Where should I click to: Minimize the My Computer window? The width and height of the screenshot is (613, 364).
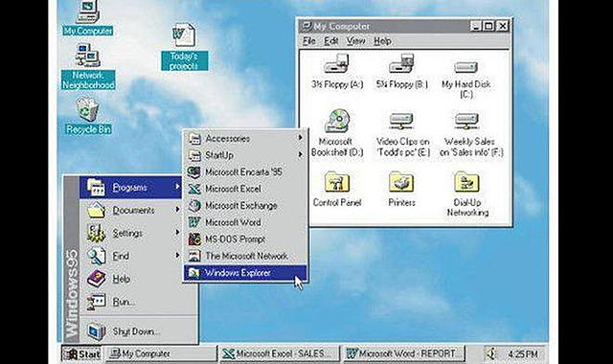pyautogui.click(x=475, y=26)
